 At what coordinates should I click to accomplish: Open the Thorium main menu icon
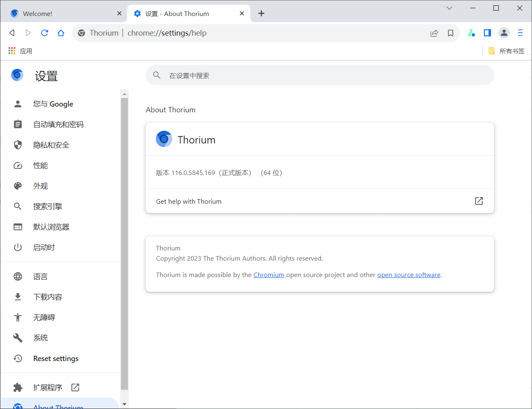[x=520, y=33]
